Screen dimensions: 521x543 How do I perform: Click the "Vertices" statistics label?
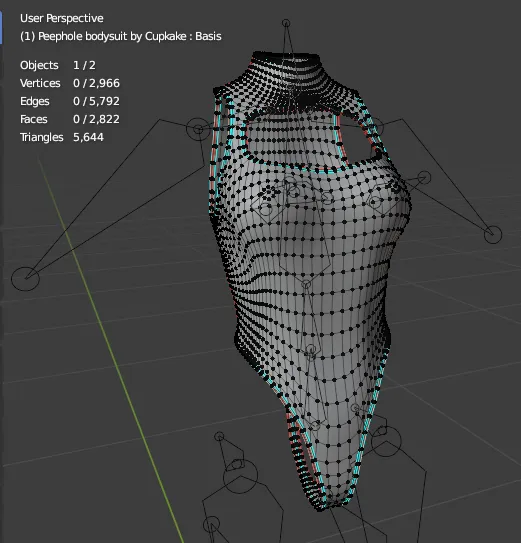point(40,83)
